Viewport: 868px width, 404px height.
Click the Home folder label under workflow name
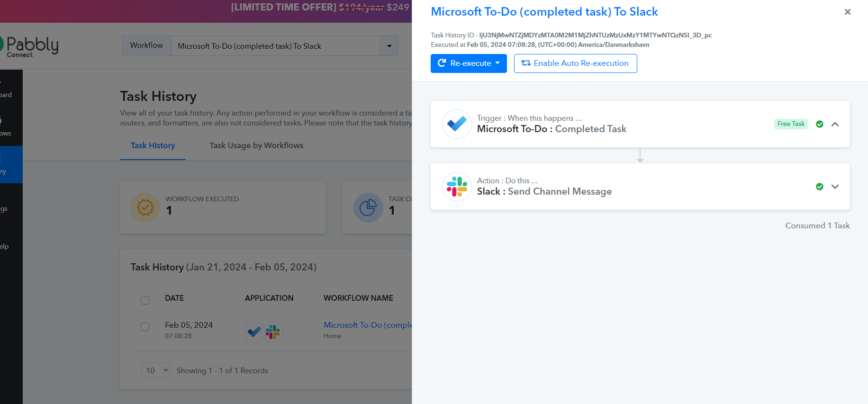point(332,336)
